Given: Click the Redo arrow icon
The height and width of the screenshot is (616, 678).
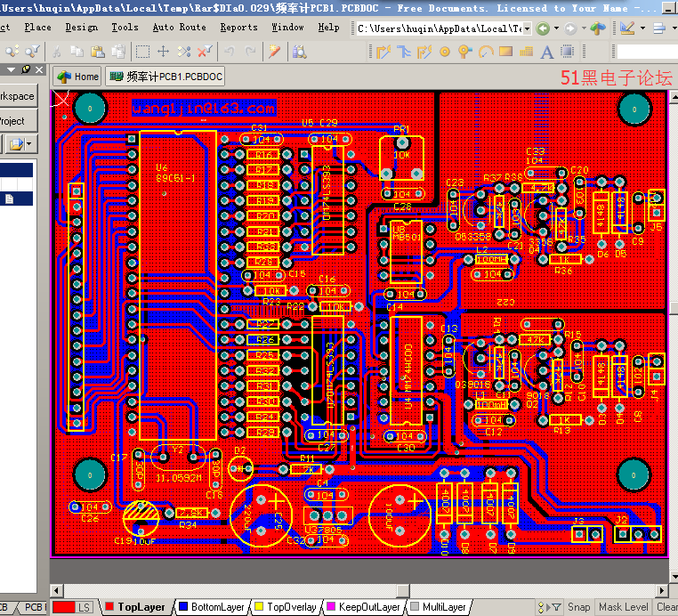Looking at the screenshot, I should 250,52.
